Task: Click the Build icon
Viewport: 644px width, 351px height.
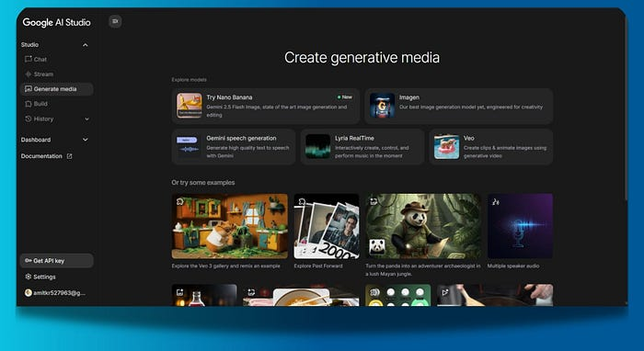Action: (x=28, y=104)
